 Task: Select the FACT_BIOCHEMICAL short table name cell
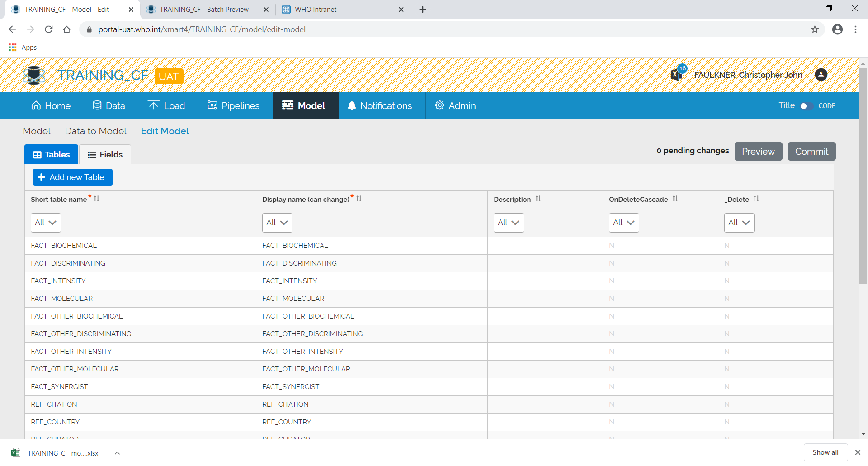[x=140, y=246]
